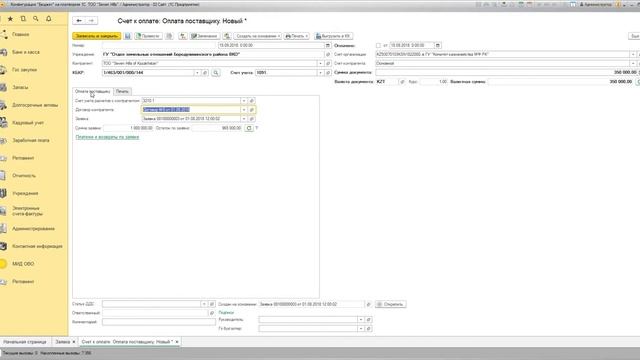Viewport: 640px width, 360px height.
Task: Expand Счет учета расчетов с контрагентом dropdown
Action: (244, 100)
